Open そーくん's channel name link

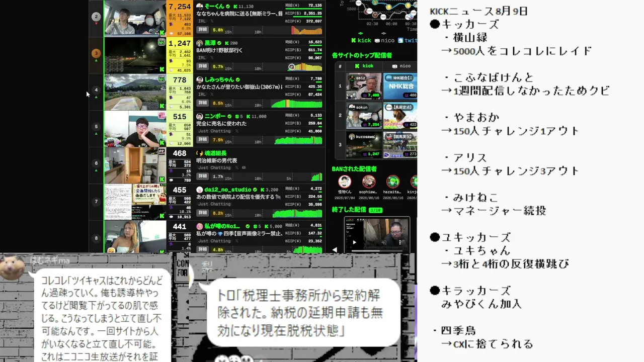click(x=215, y=7)
